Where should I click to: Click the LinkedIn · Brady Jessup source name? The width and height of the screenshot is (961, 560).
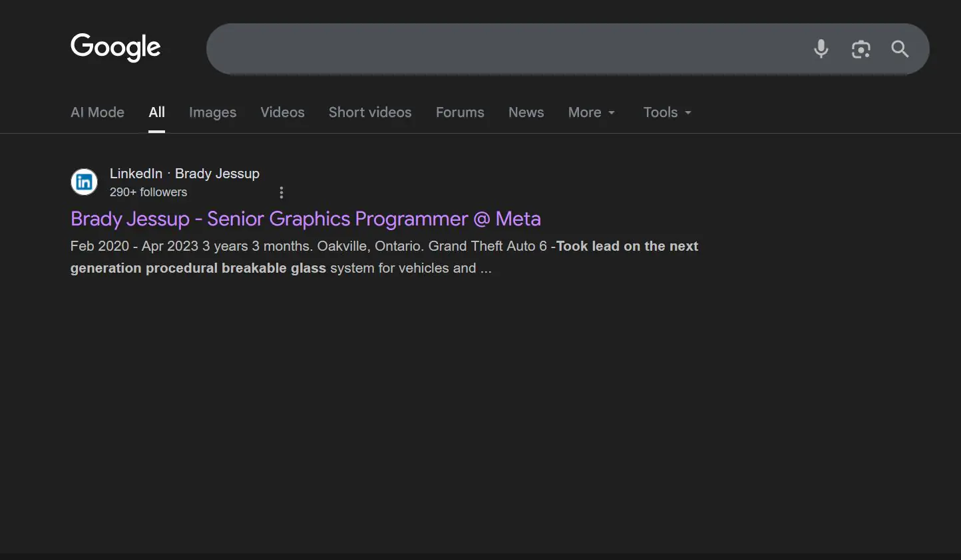coord(184,174)
